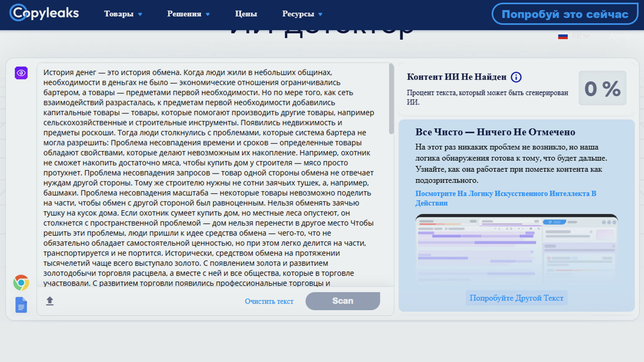Click the 0 % result badge
The height and width of the screenshot is (362, 644).
pyautogui.click(x=602, y=88)
